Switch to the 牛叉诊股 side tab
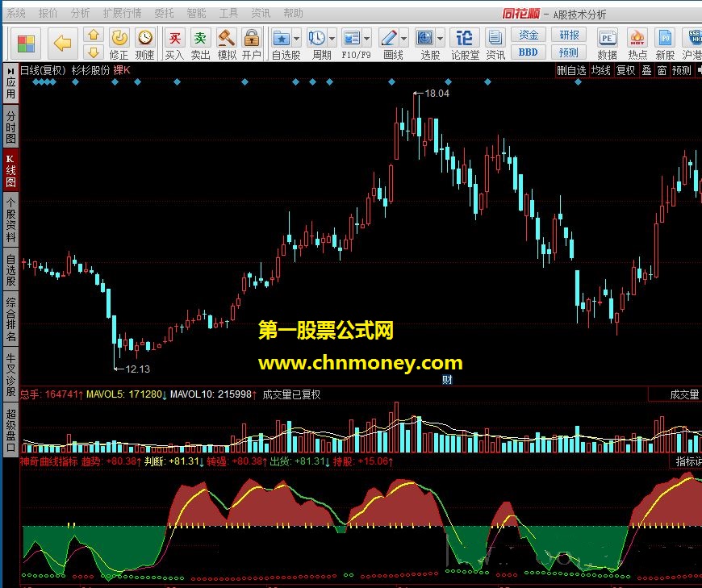 pos(10,374)
